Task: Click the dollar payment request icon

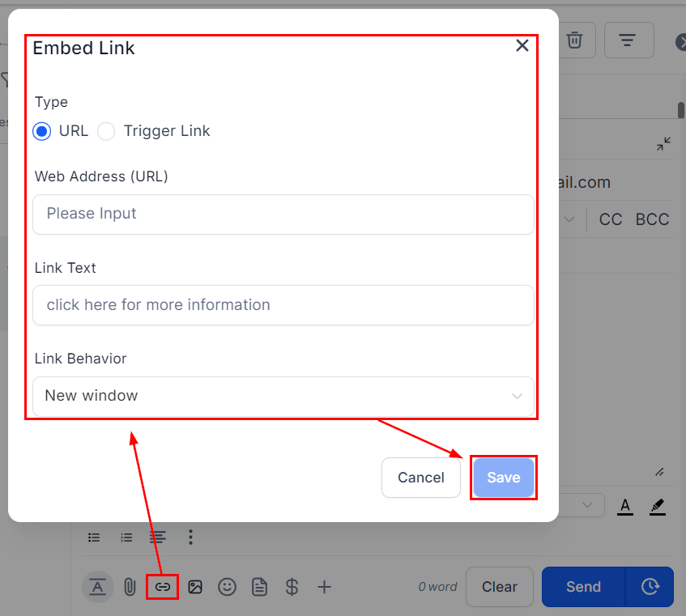Action: [292, 587]
